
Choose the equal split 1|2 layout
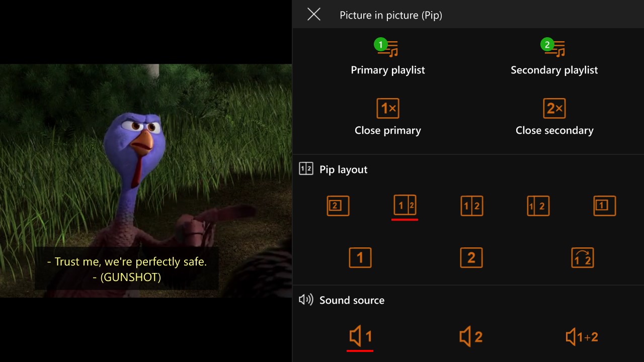(x=472, y=206)
